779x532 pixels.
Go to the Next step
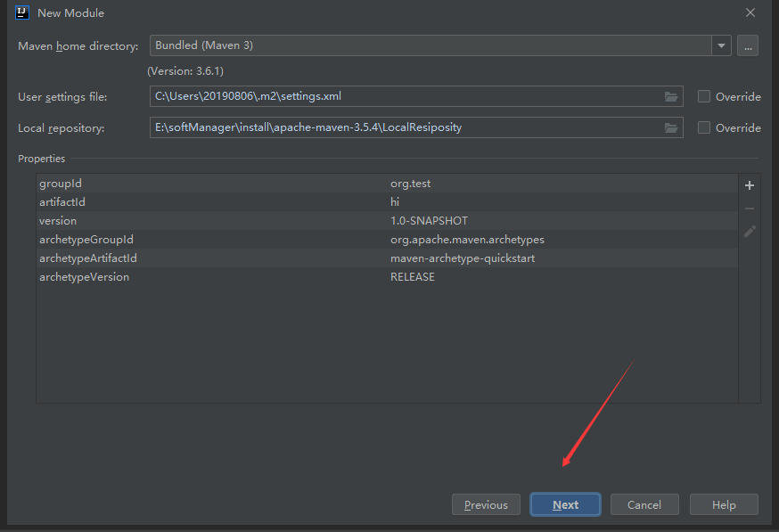[x=565, y=504]
